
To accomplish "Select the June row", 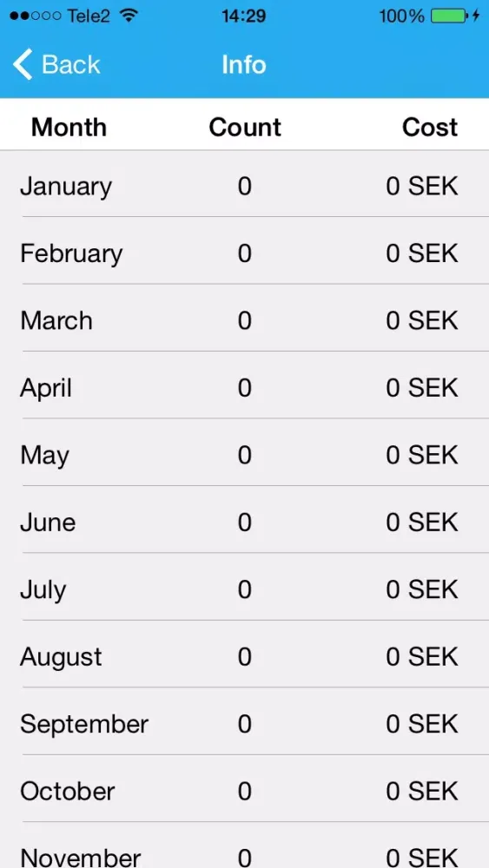I will (x=244, y=520).
